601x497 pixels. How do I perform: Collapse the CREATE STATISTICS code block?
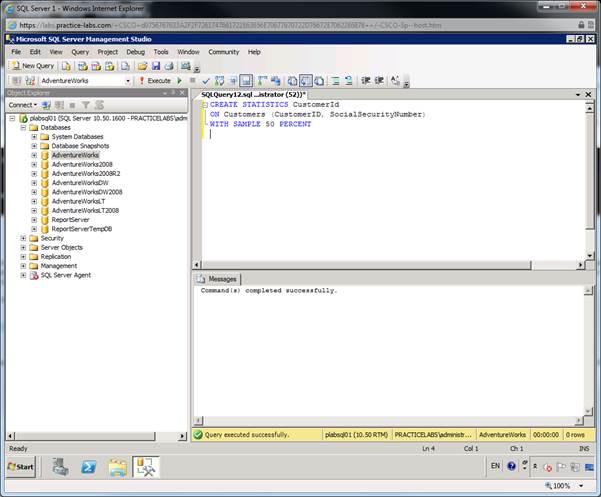pyautogui.click(x=205, y=105)
